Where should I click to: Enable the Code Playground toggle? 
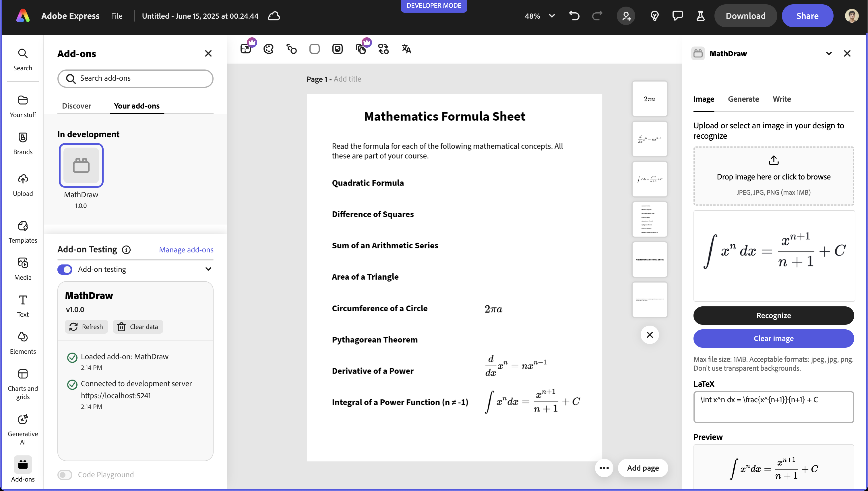(x=65, y=474)
